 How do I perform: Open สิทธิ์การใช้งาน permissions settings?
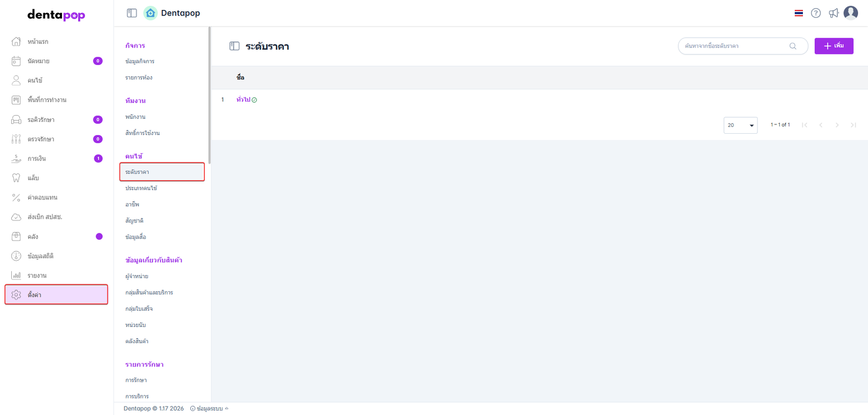(143, 133)
